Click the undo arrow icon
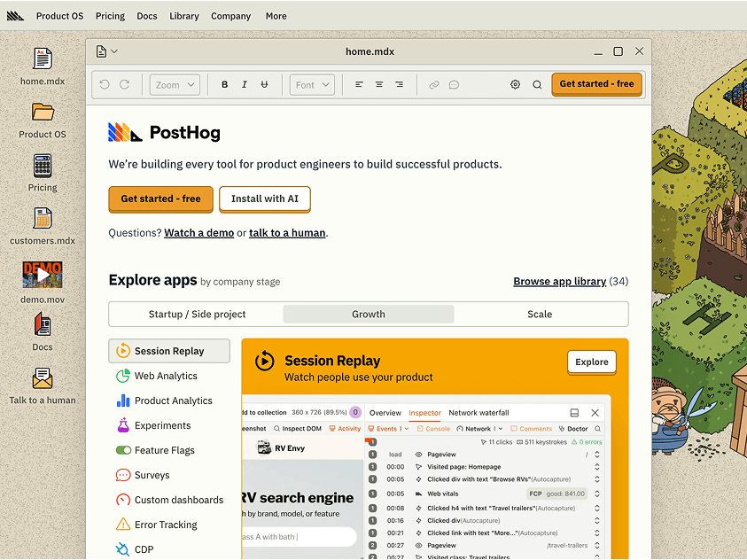Image resolution: width=747 pixels, height=560 pixels. tap(105, 85)
